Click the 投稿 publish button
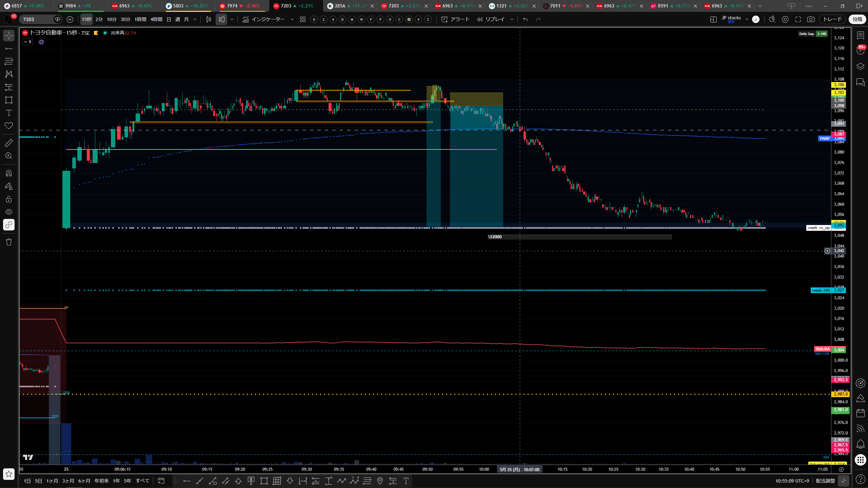Viewport: 868px width, 488px height. pos(857,19)
